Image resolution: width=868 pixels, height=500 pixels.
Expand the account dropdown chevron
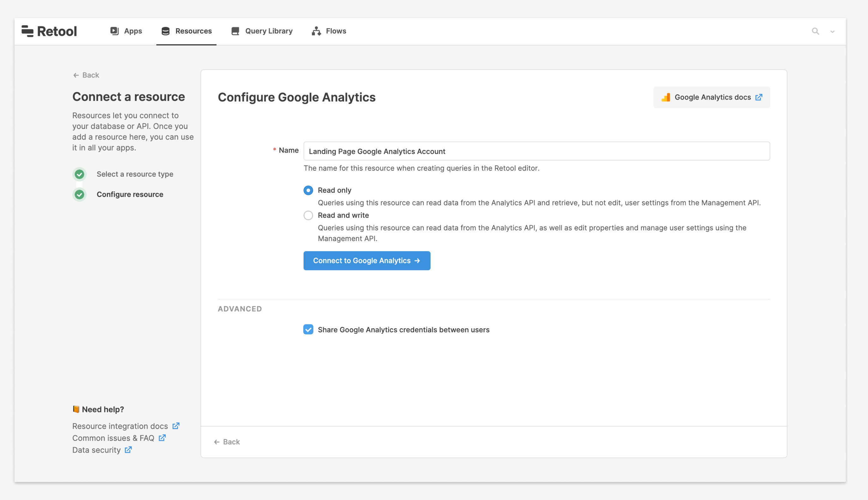(832, 32)
